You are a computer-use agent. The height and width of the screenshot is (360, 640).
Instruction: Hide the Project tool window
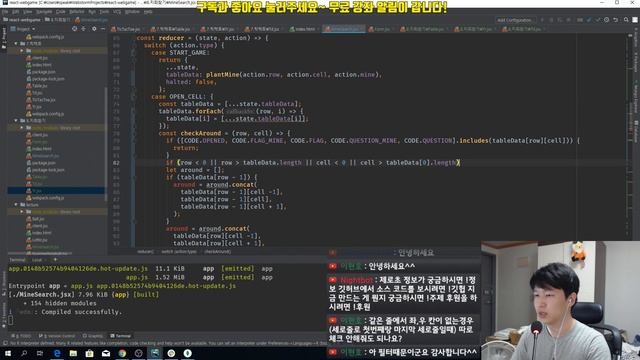pyautogui.click(x=103, y=29)
